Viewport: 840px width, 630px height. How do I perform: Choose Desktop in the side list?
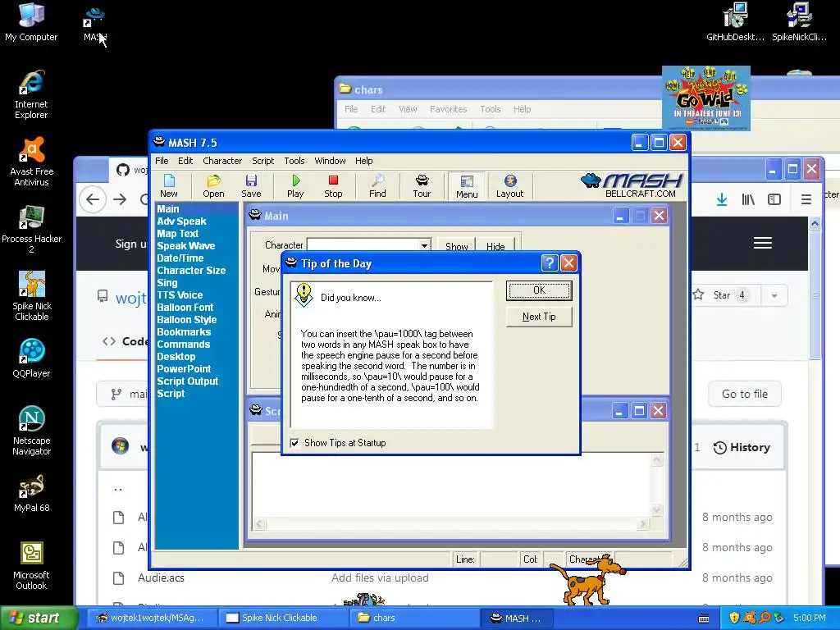coord(176,357)
